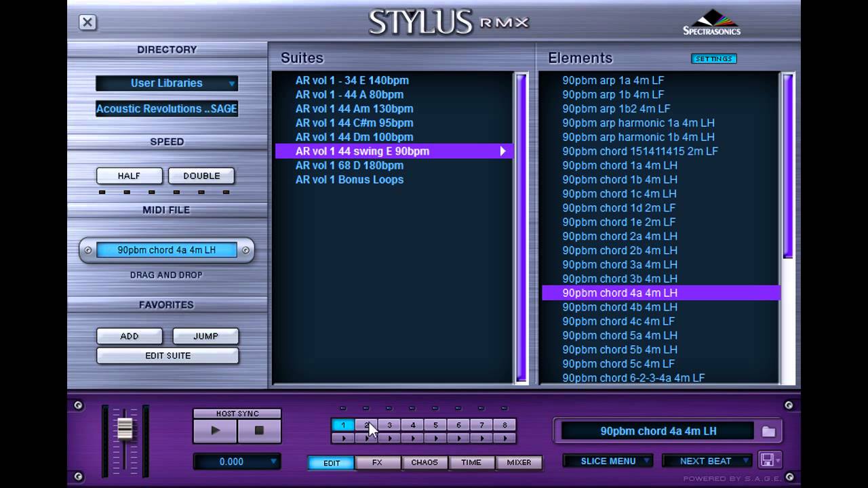The height and width of the screenshot is (488, 868).
Task: Switch to the Edit page
Action: (332, 463)
